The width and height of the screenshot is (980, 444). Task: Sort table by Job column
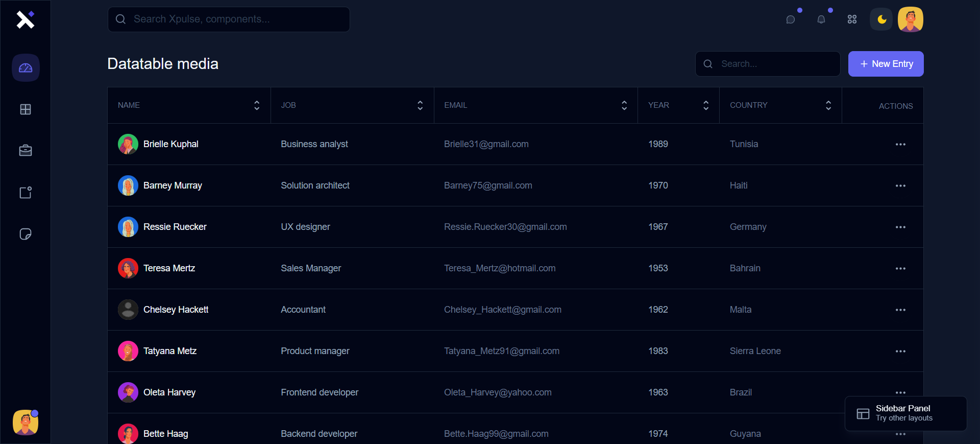pos(420,105)
